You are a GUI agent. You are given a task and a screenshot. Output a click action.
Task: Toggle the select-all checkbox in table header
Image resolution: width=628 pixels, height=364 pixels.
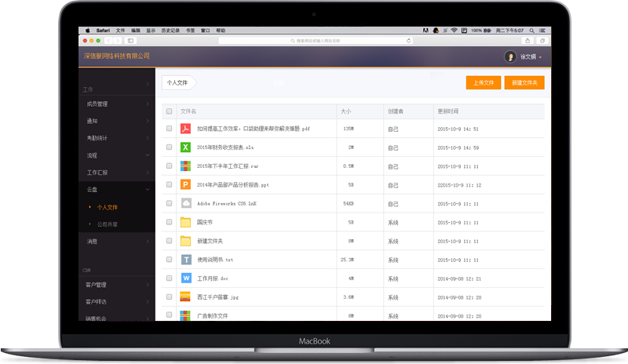[170, 111]
